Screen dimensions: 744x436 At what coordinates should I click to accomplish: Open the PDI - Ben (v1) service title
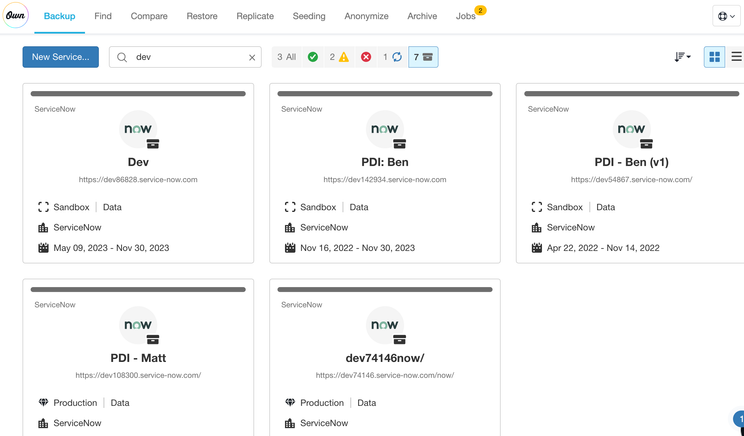632,162
